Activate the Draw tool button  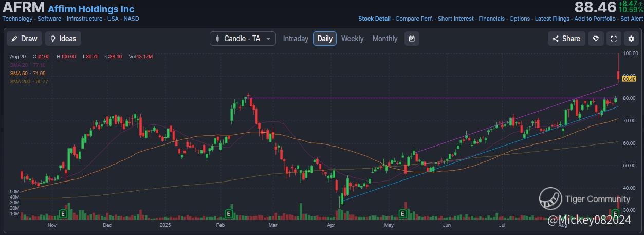pyautogui.click(x=24, y=39)
